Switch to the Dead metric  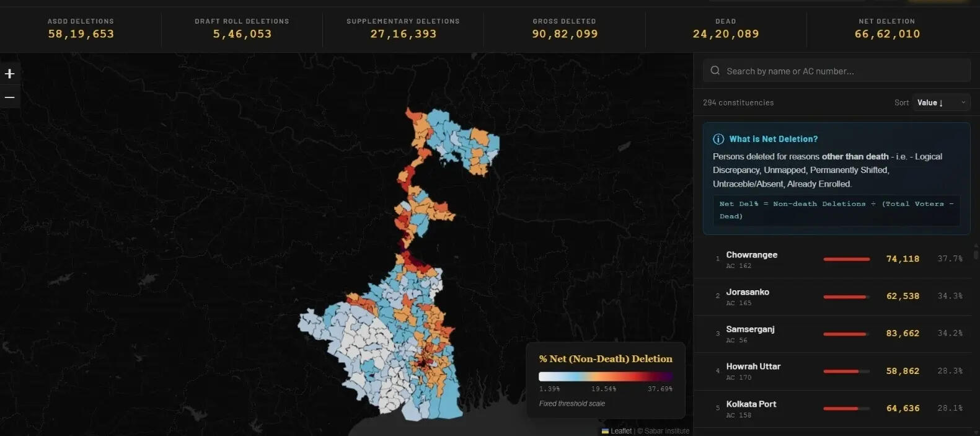[725, 29]
